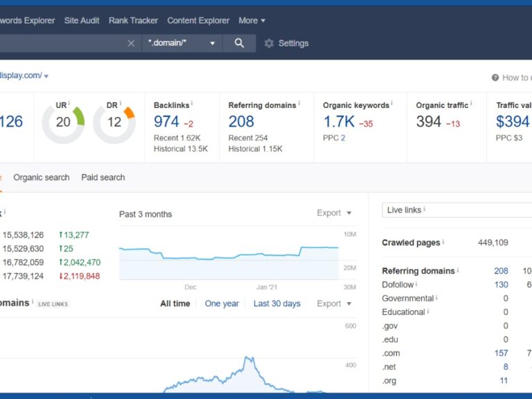The image size is (532, 399).
Task: Click info icon next to UR
Action: [x=69, y=103]
